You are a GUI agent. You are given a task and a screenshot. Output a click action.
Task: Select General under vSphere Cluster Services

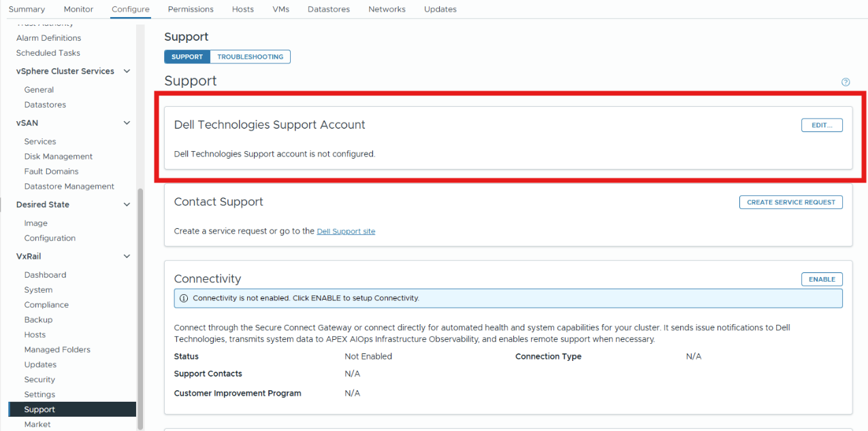39,90
